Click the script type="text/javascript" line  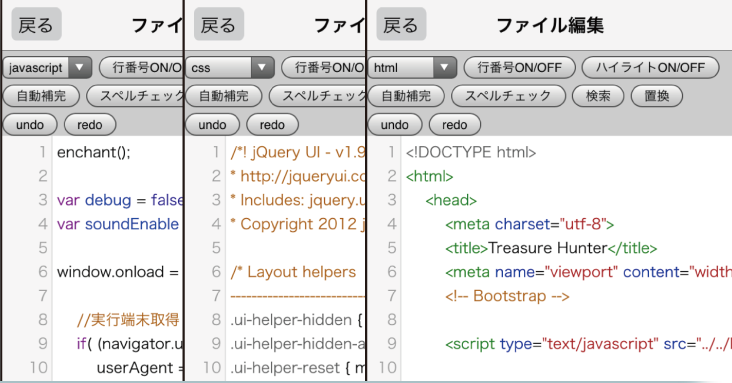pos(588,344)
